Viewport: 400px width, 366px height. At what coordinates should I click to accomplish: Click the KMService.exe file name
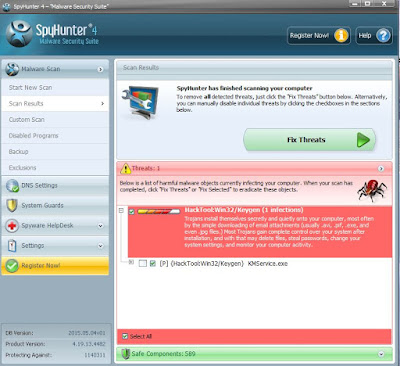tap(268, 264)
